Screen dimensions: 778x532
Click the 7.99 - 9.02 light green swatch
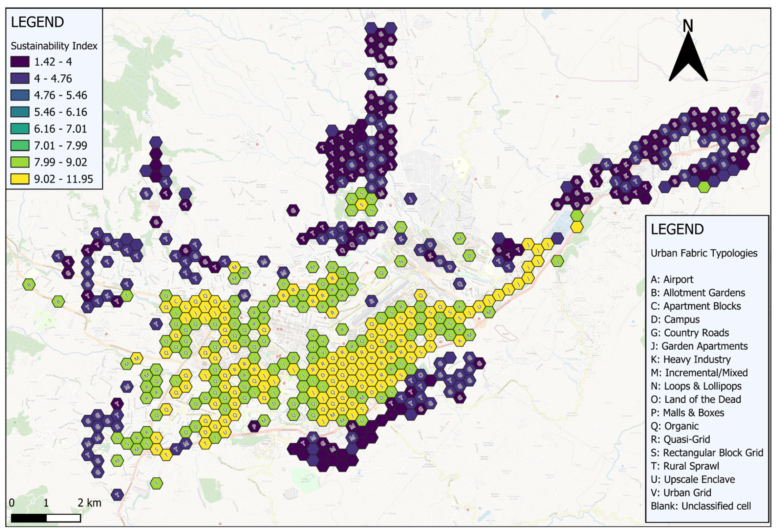tap(20, 162)
